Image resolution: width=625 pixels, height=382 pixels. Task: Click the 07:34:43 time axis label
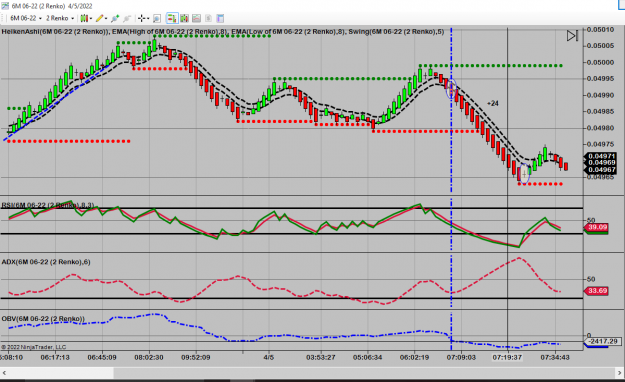click(555, 357)
